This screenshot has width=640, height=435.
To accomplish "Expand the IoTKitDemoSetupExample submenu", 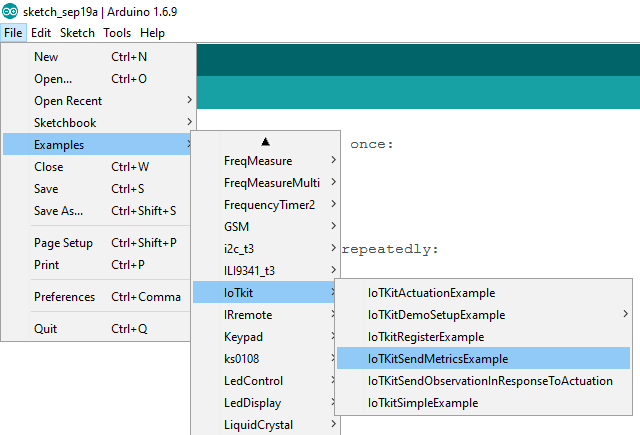I will [x=483, y=315].
